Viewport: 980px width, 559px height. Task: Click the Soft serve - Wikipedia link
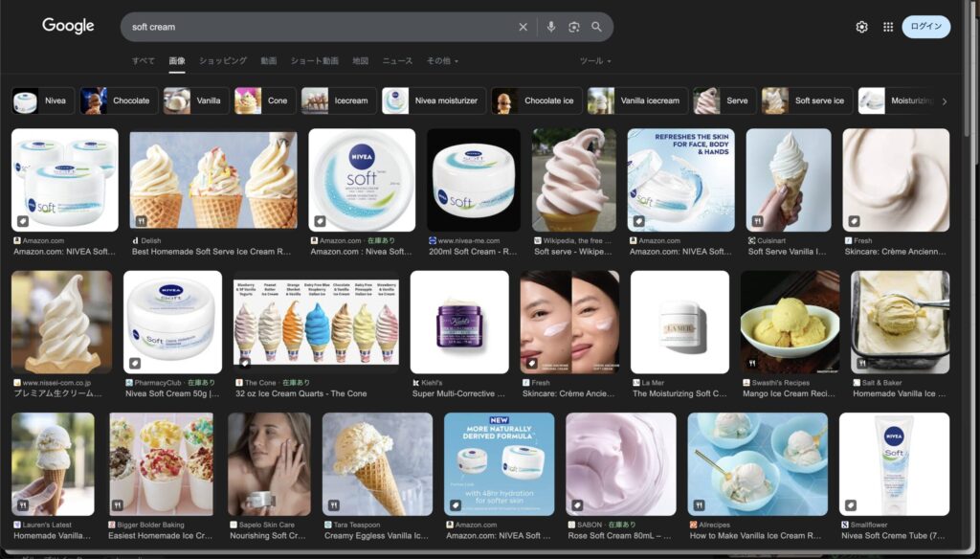pos(573,252)
